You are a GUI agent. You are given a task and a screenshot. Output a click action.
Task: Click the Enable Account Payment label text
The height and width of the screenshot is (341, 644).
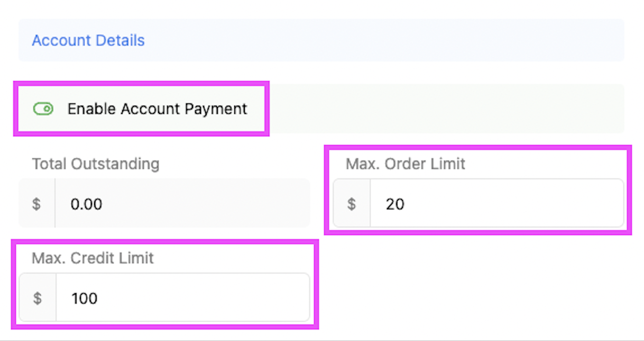click(x=157, y=109)
